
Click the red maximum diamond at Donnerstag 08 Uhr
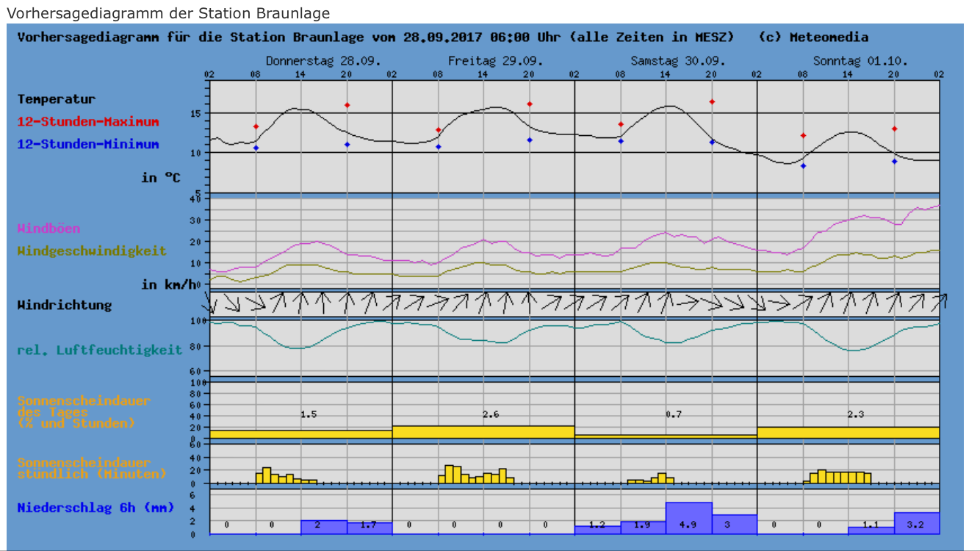click(x=256, y=126)
